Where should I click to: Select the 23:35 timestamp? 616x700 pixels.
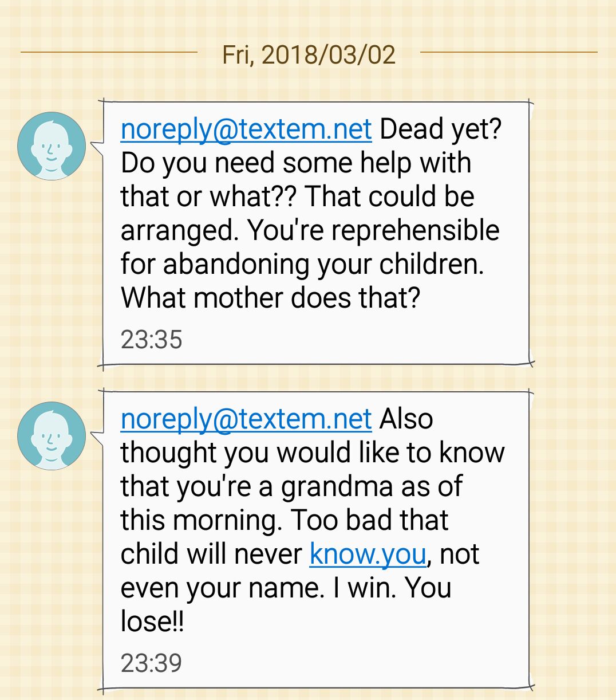(x=151, y=339)
